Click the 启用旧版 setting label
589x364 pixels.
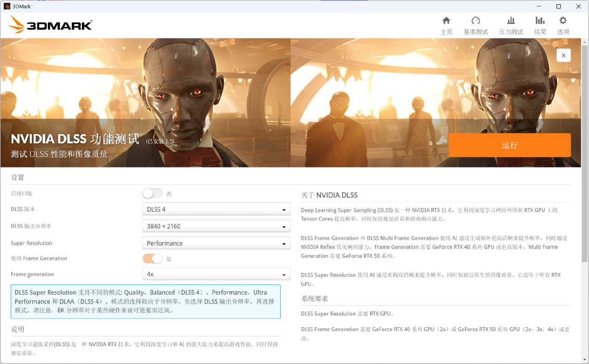point(22,194)
